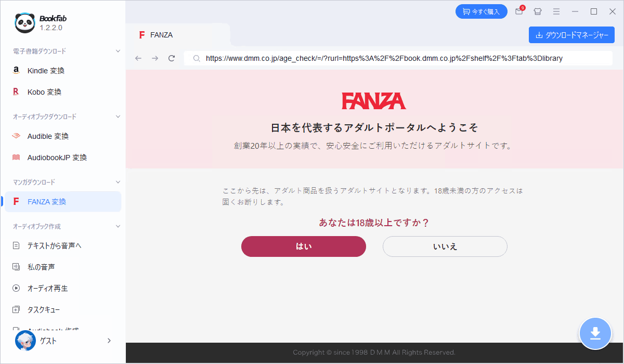Screen dimensions: 624x364
Task: Click the round blue download floating button
Action: point(595,333)
